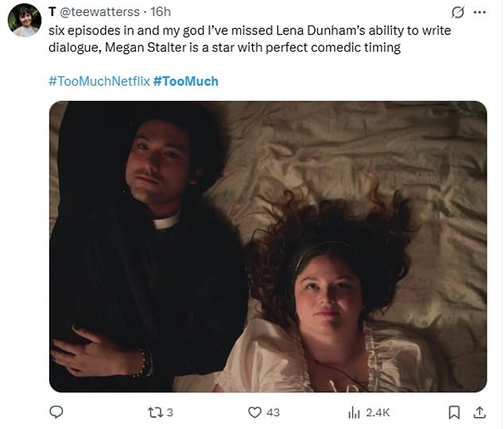Like the tweet with the heart icon

click(x=255, y=412)
